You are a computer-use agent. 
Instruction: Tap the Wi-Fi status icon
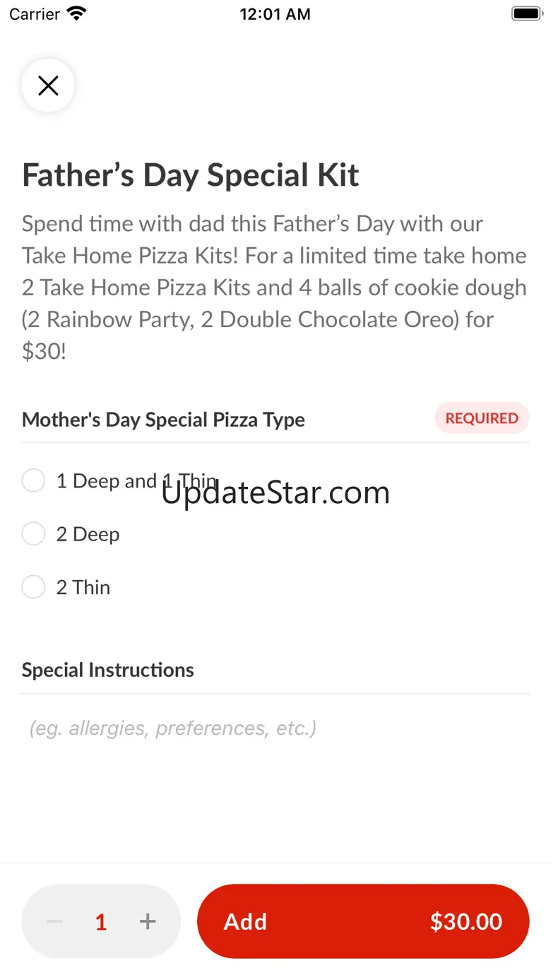click(76, 13)
